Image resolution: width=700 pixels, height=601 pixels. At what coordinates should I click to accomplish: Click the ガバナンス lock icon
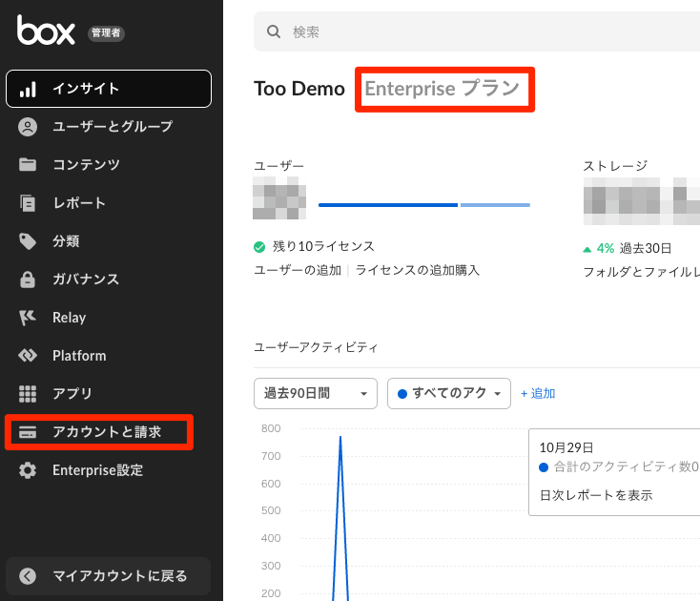coord(28,280)
